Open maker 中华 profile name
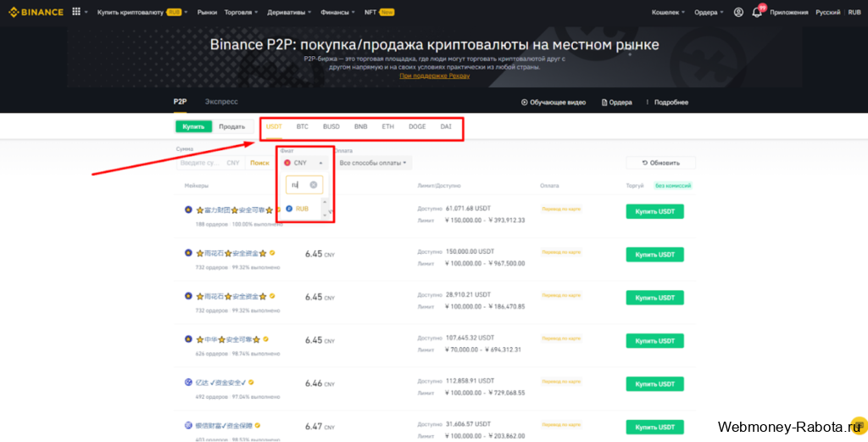Image resolution: width=868 pixels, height=442 pixels. point(229,339)
